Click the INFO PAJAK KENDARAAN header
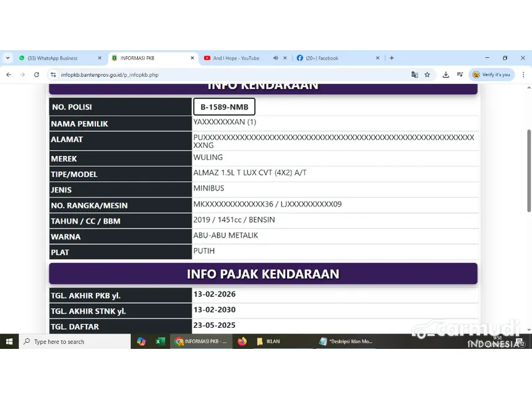532x399 pixels. (264, 274)
